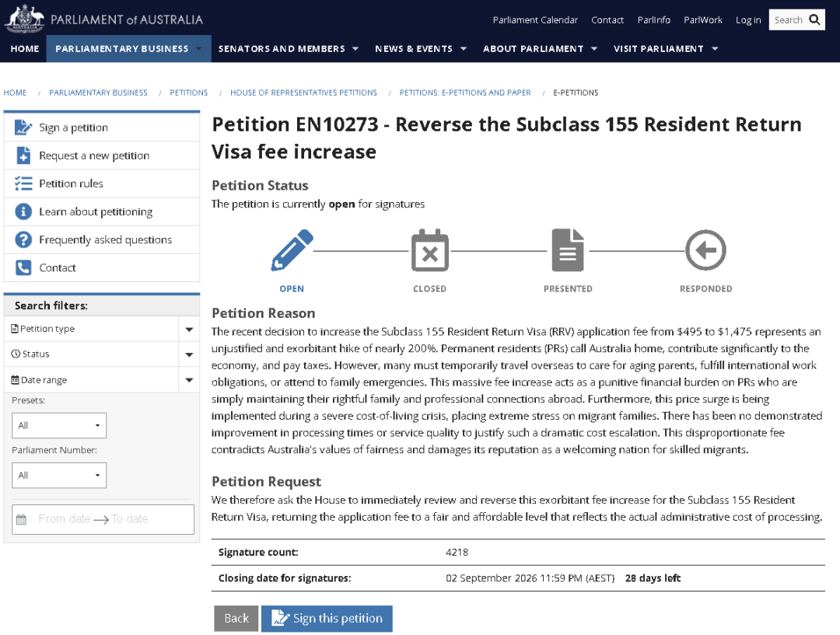This screenshot has height=635, width=840.
Task: Click the calendar icon in date range field
Action: 22,519
